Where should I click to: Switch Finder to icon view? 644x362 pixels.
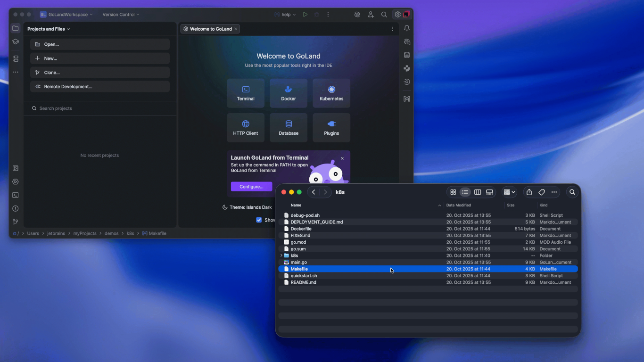point(453,192)
